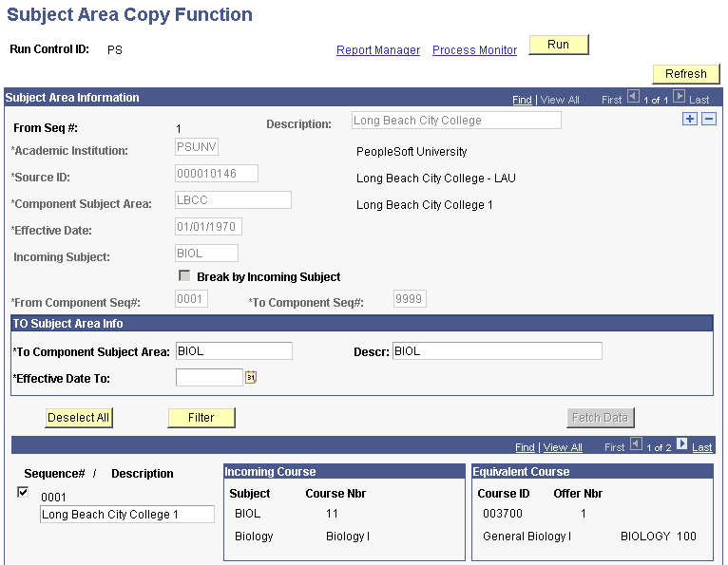Click the To Component Subject Area field

[x=234, y=351]
